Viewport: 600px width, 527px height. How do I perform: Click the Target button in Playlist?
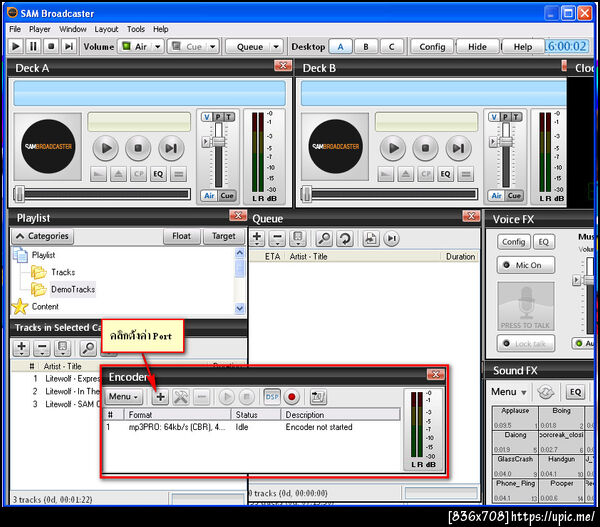224,236
